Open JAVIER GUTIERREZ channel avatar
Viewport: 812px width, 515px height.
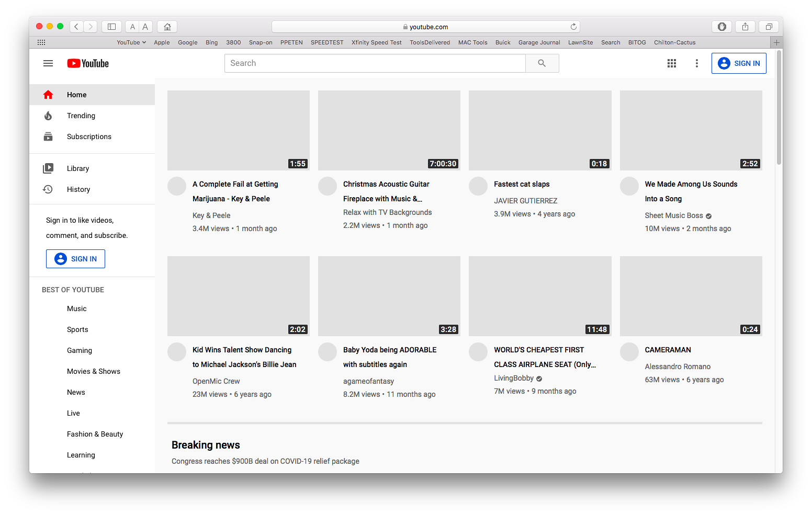click(x=478, y=186)
